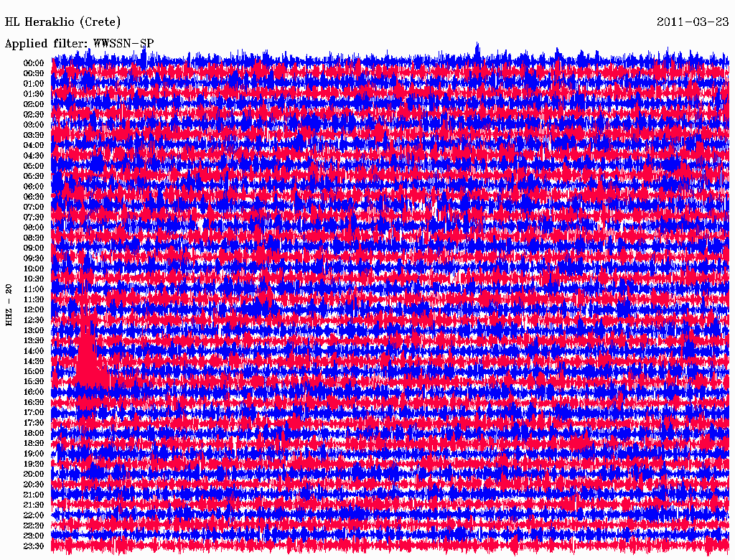This screenshot has height=560, width=735.
Task: Click the Applied filter: WWSSN-SP text
Action: coord(79,44)
